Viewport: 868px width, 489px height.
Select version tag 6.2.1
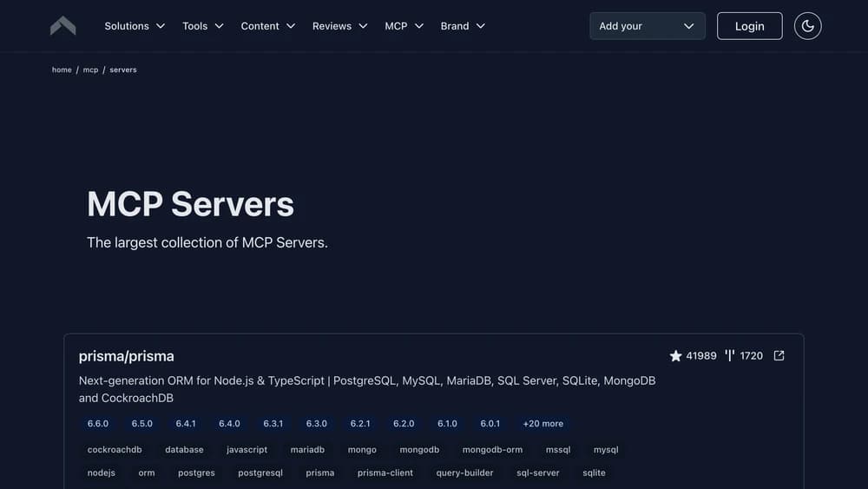pyautogui.click(x=360, y=424)
